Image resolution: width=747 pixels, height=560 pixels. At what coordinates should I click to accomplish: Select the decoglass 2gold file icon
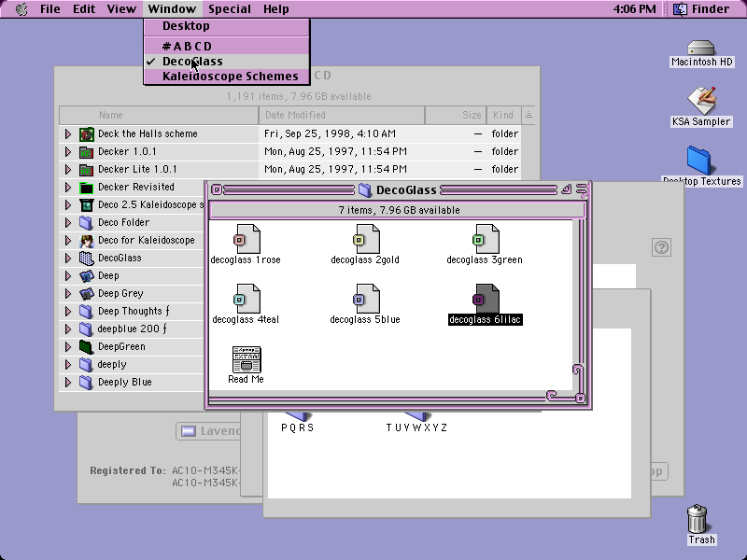tap(366, 239)
